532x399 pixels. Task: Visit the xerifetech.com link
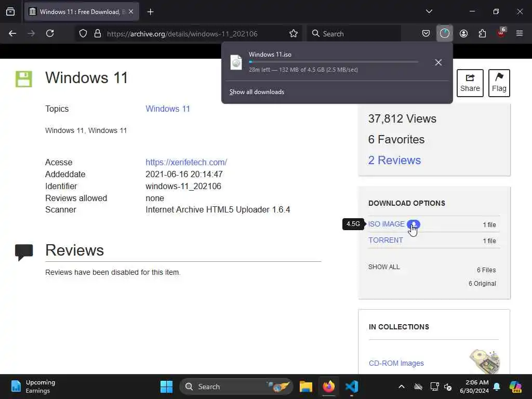click(x=187, y=162)
